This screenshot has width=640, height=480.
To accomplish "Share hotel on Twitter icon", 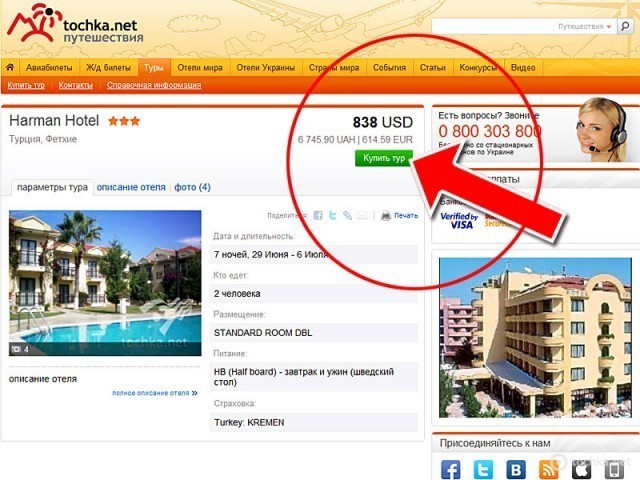I will (333, 216).
